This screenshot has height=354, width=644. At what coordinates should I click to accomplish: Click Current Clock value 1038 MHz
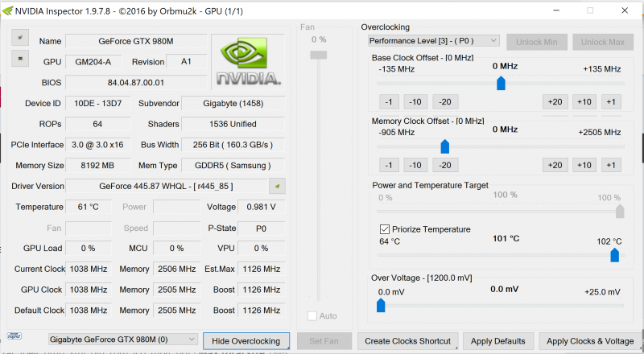[89, 269]
